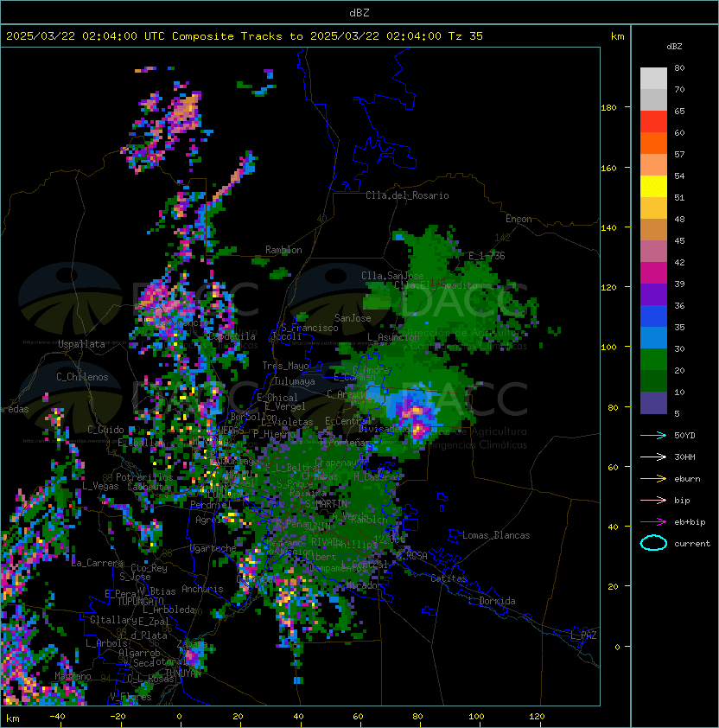Click the Ramblon label near map center
The image size is (719, 728).
pyautogui.click(x=283, y=250)
